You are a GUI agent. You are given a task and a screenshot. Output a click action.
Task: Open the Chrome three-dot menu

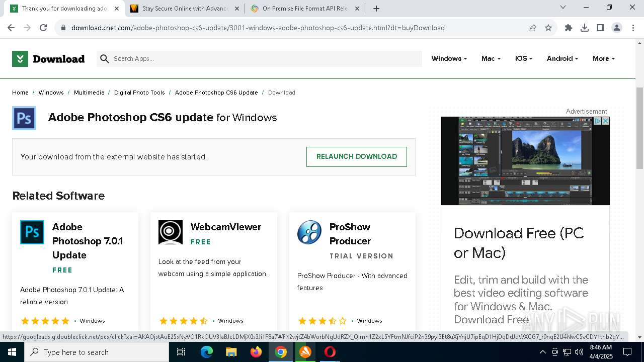[632, 28]
